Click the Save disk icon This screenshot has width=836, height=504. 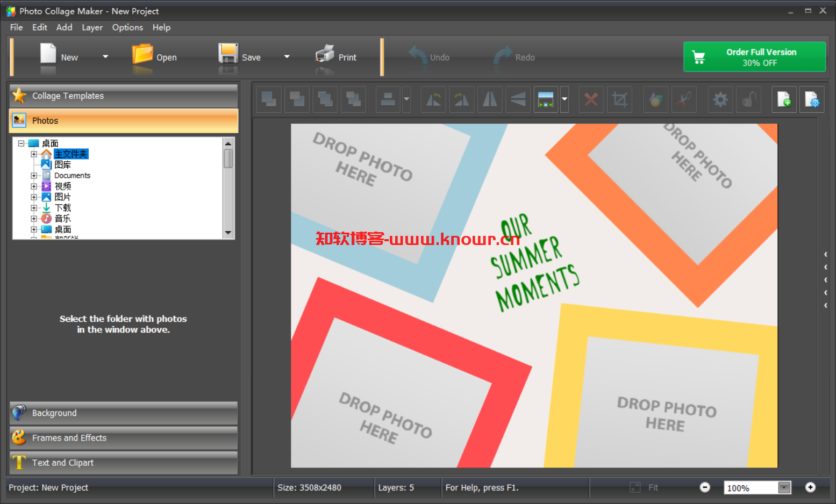tap(228, 54)
